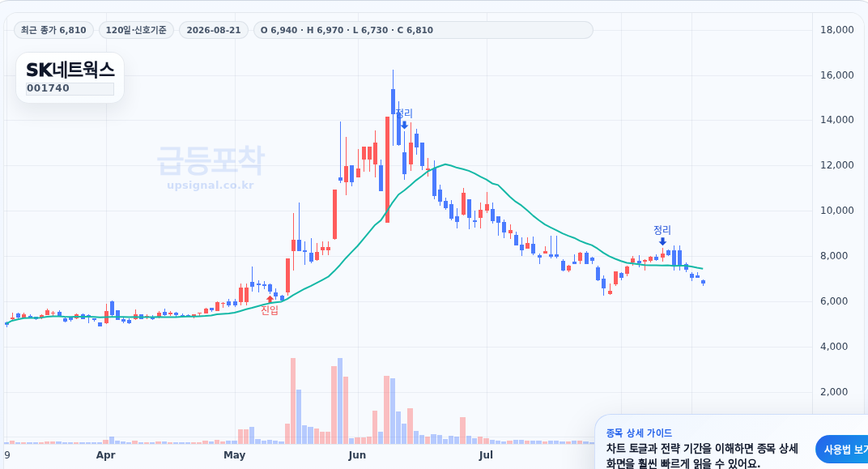The width and height of the screenshot is (868, 469).
Task: Click the May label on time axis
Action: [235, 456]
